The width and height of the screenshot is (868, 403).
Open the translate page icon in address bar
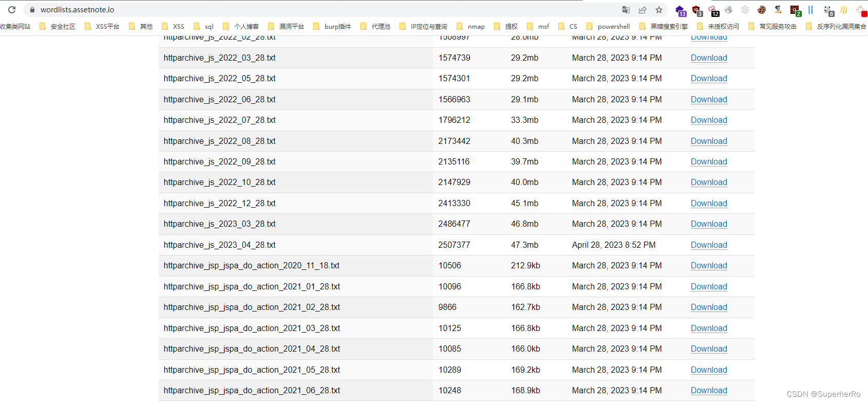tap(626, 10)
